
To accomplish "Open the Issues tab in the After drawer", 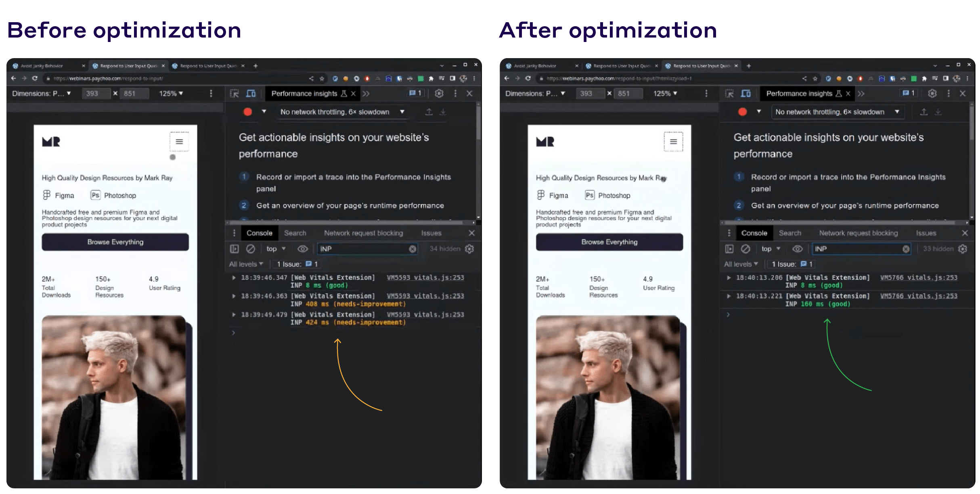I will 926,233.
